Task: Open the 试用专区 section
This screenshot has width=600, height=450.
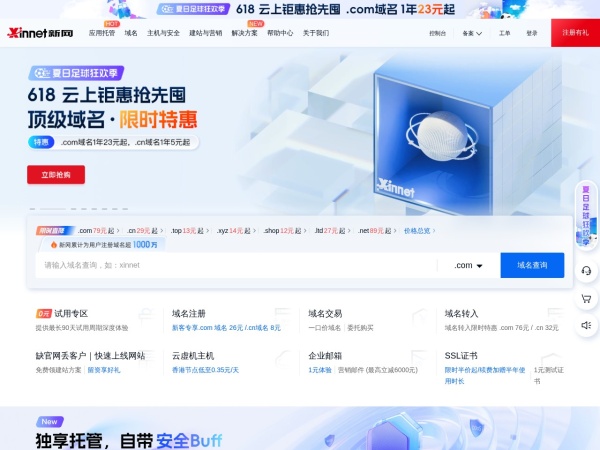Action: [71, 314]
